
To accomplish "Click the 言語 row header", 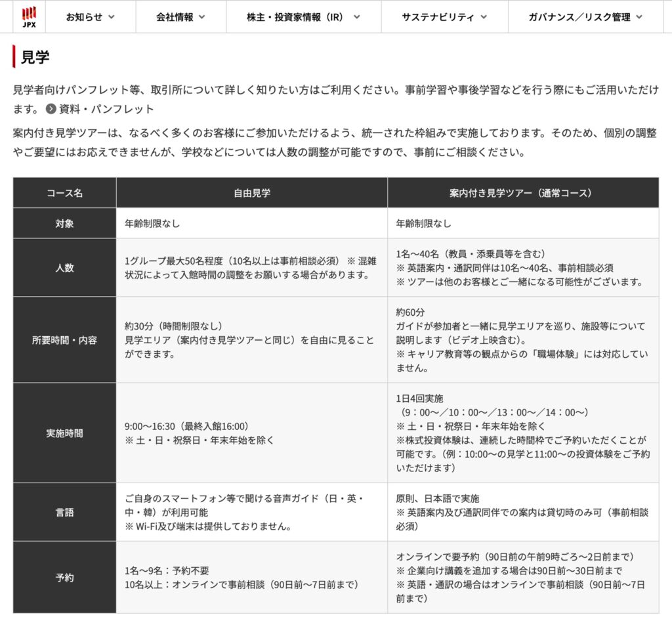I will coord(64,512).
